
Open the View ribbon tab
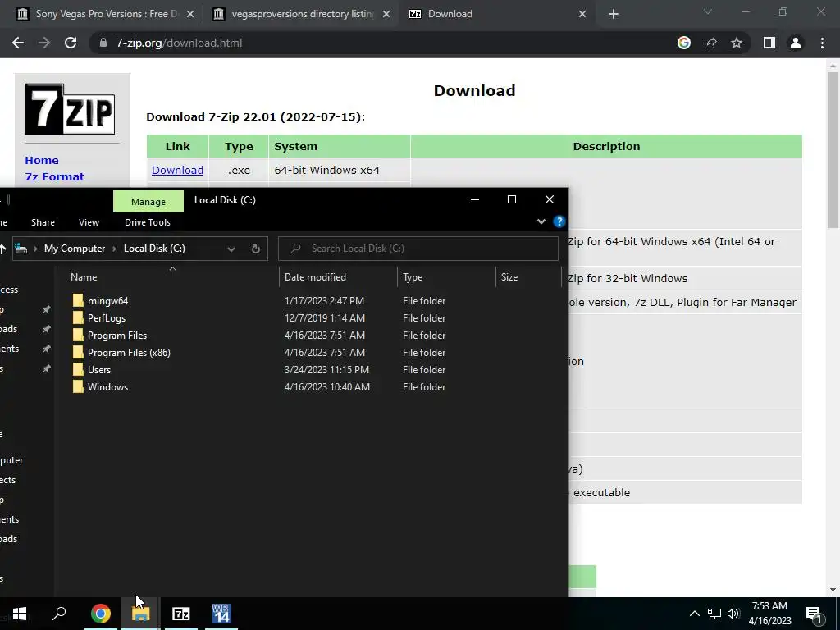pos(89,222)
